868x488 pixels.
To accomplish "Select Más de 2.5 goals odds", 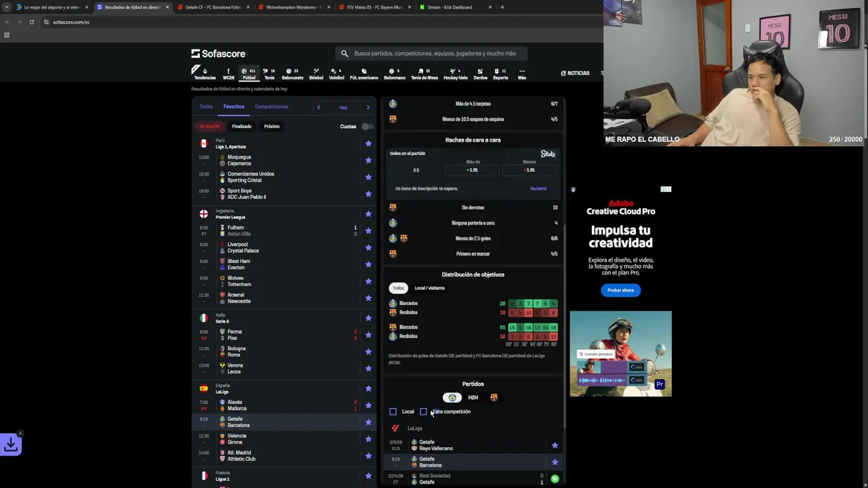I will point(473,169).
